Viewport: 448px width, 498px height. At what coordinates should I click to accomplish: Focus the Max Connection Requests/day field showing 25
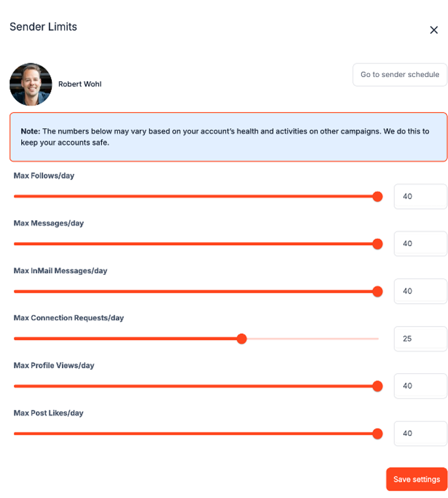point(420,338)
